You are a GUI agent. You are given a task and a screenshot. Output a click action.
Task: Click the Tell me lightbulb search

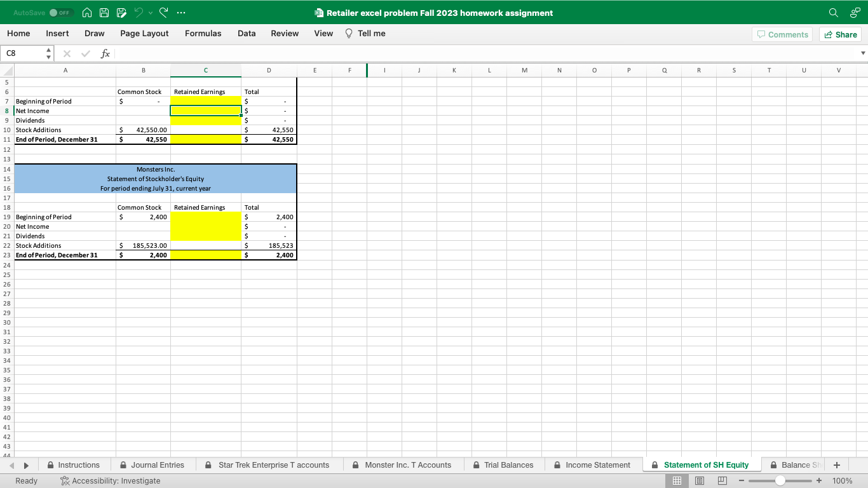point(365,34)
